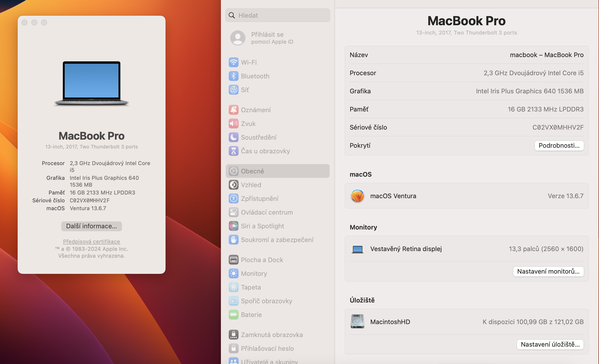Viewport: 599px width, 364px height.
Task: Open the Zpřístupnění sidebar item
Action: [259, 198]
